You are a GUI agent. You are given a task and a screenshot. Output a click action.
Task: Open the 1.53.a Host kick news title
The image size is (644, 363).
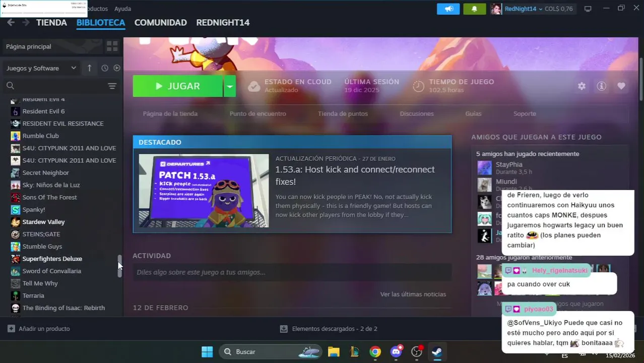point(355,175)
